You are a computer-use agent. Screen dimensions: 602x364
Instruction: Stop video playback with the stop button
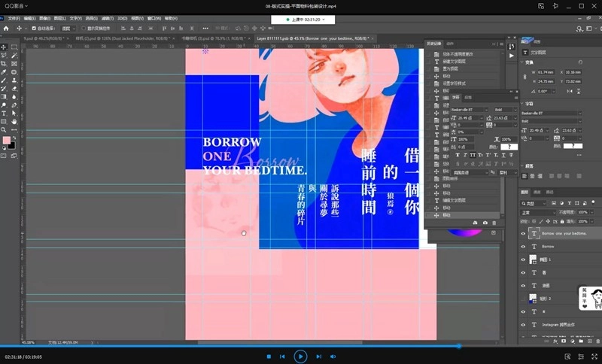click(269, 356)
